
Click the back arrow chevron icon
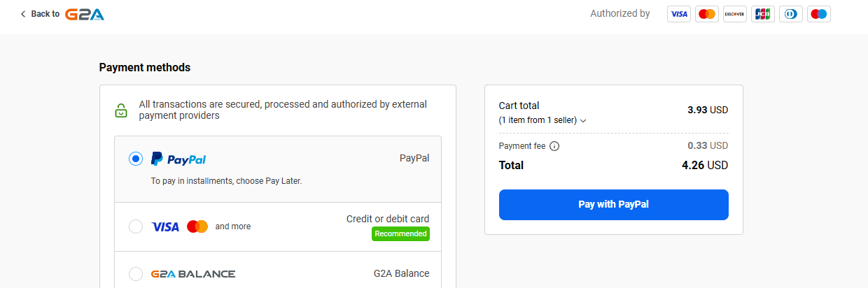coord(23,14)
